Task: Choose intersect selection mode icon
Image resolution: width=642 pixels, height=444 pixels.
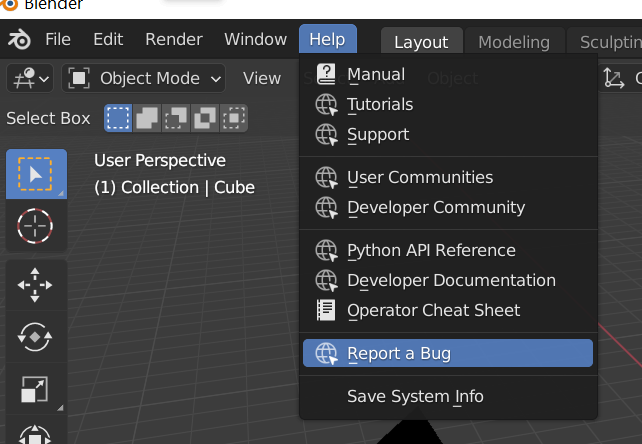Action: click(234, 118)
